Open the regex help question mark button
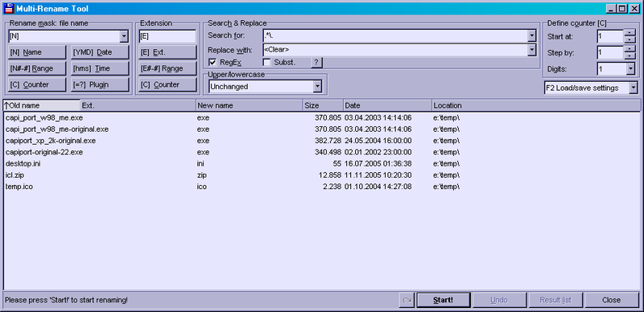The width and height of the screenshot is (644, 312). (x=316, y=63)
